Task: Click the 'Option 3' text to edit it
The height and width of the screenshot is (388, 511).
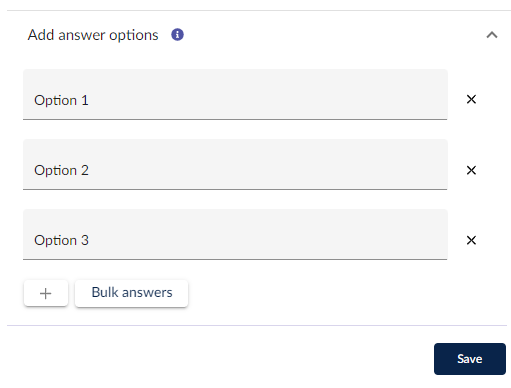Action: 61,240
